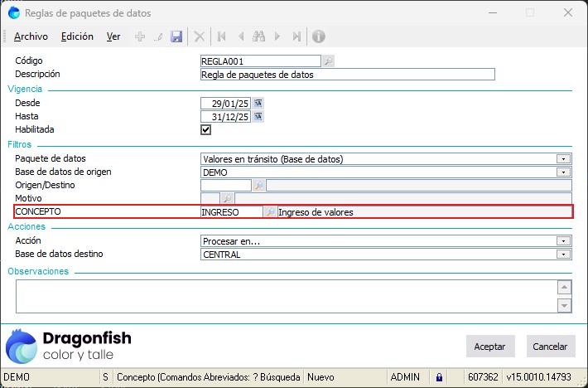Expand the Paquete de datos dropdown
This screenshot has width=588, height=388.
point(563,158)
